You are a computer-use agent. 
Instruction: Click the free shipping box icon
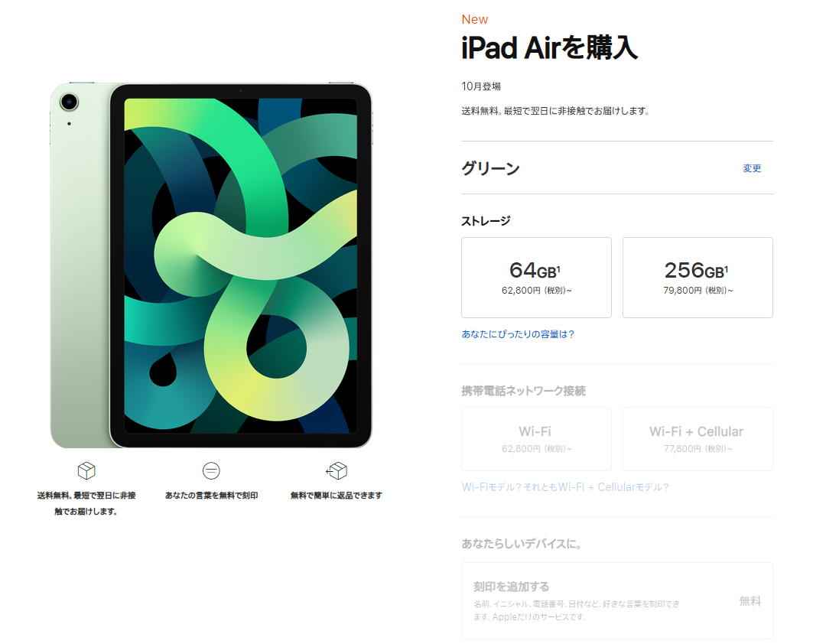(x=86, y=470)
